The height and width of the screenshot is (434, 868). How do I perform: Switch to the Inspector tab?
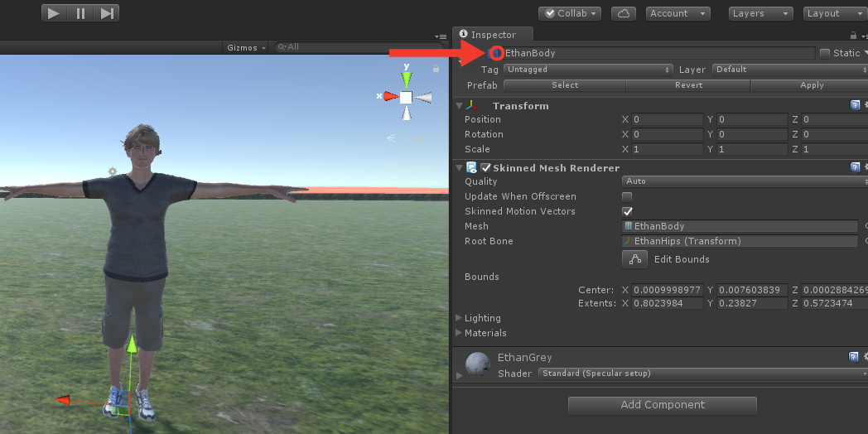pos(493,34)
